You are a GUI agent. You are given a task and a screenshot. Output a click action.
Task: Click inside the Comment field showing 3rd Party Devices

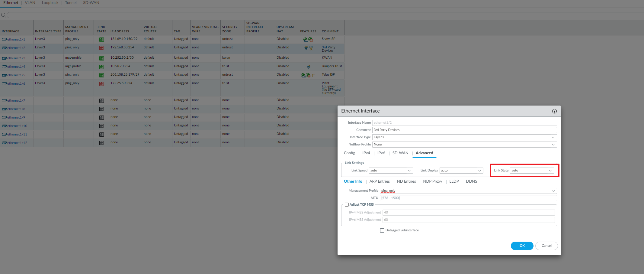tap(438, 130)
